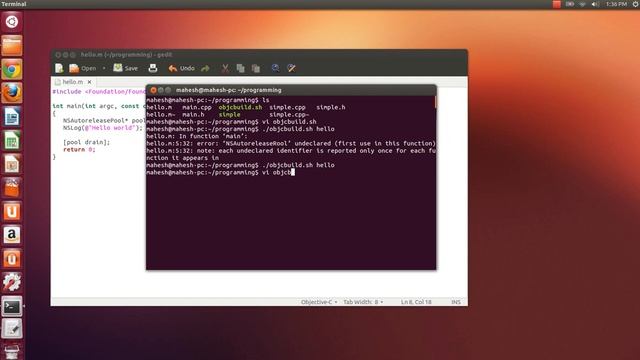Open the Ubuntu Dash home
Image resolution: width=640 pixels, height=360 pixels.
pyautogui.click(x=12, y=22)
